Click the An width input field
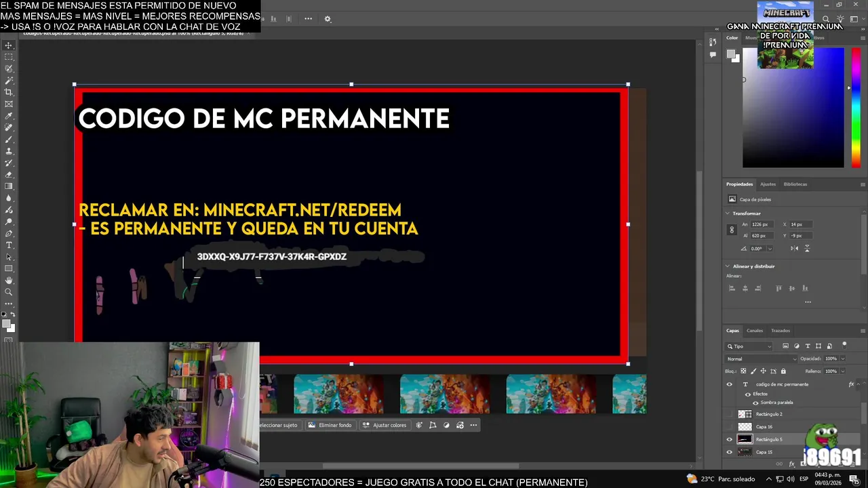This screenshot has width=868, height=488. pyautogui.click(x=762, y=224)
